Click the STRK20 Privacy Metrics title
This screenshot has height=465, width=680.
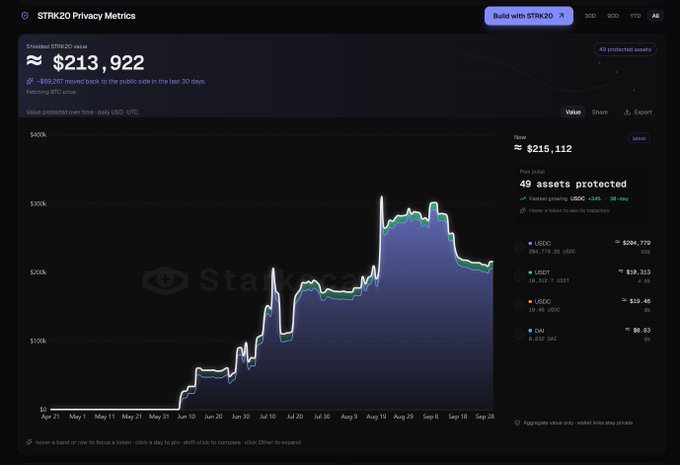(x=86, y=16)
